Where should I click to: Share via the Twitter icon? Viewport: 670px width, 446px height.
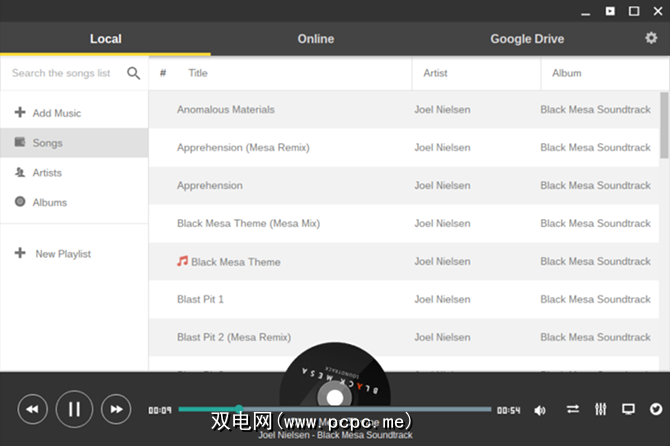click(x=656, y=409)
